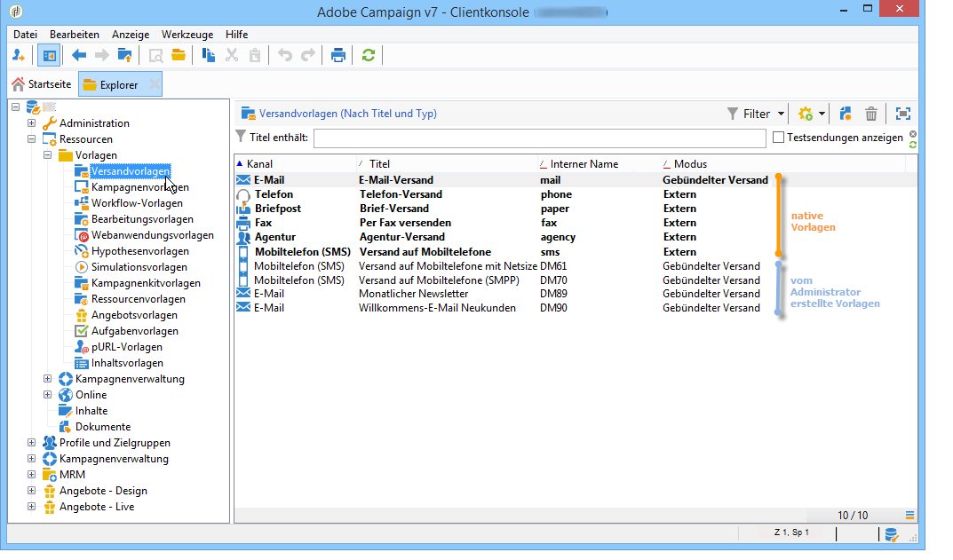This screenshot has height=560, width=953.
Task: Click the trash delete icon
Action: (871, 114)
